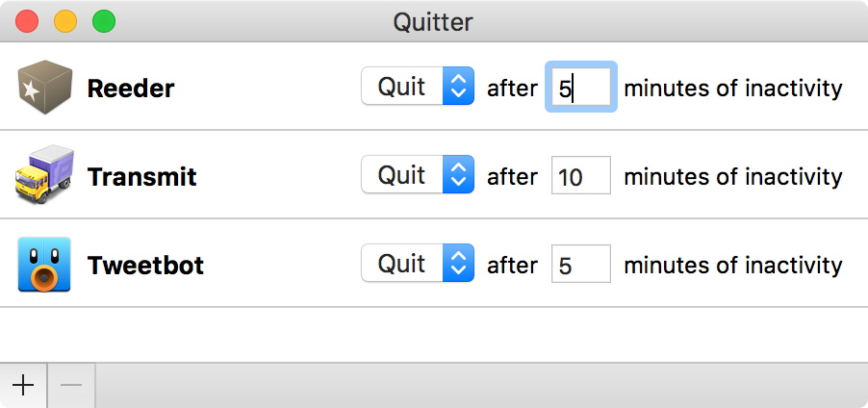Open the Quit dropdown for Tweetbot
Viewport: 868px width, 408px height.
(418, 263)
